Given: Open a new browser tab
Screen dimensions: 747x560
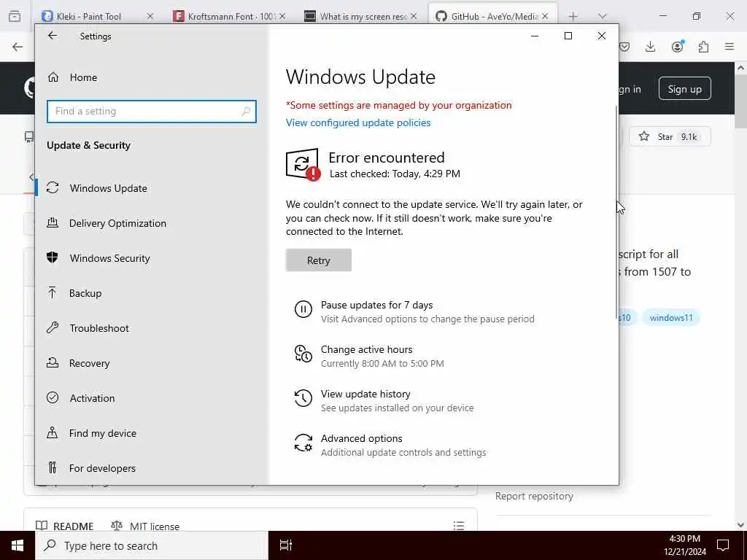Looking at the screenshot, I should tap(573, 17).
